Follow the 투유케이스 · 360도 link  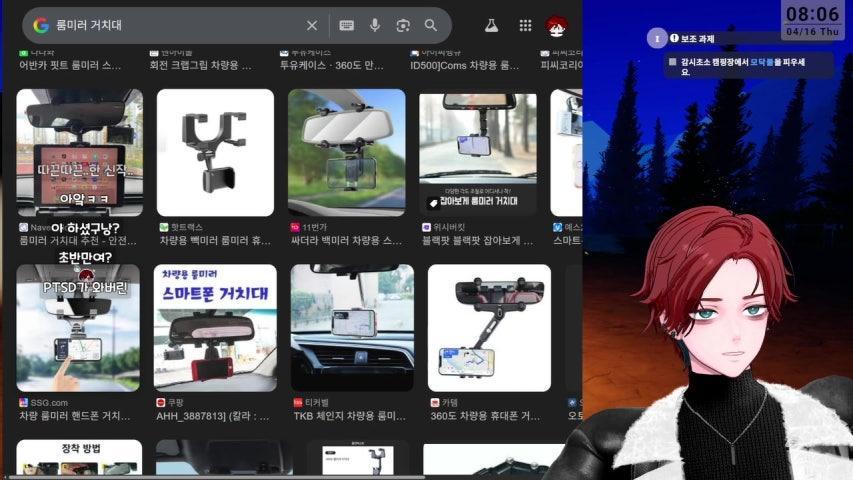click(332, 65)
